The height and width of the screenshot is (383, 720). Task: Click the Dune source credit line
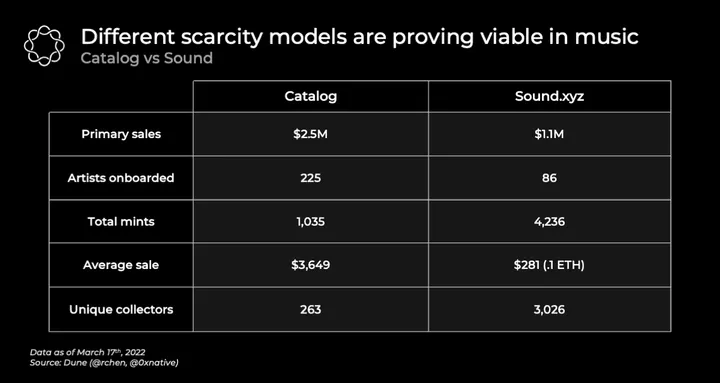pos(104,363)
